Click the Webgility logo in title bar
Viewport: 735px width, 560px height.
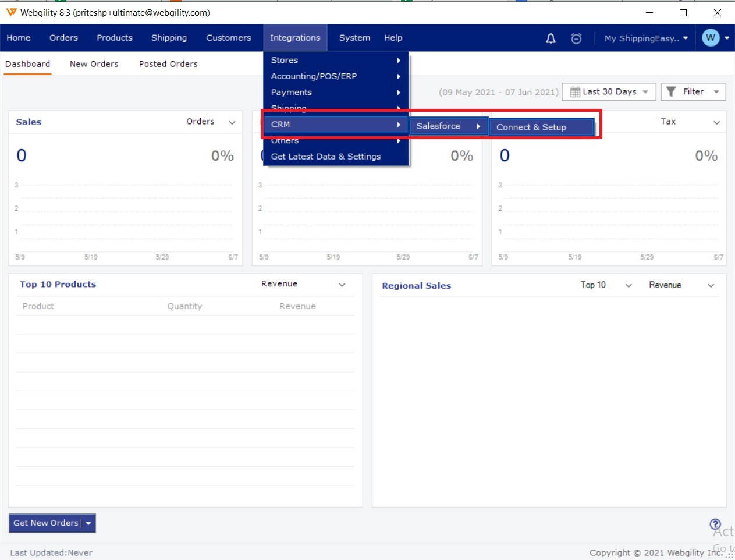[x=11, y=12]
